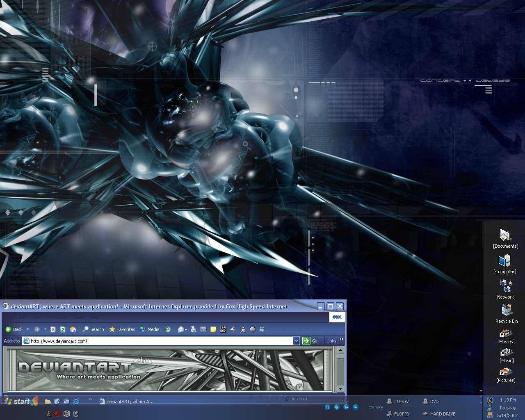Click the scroll down arrow in IE page
The width and height of the screenshot is (525, 420).
340,389
